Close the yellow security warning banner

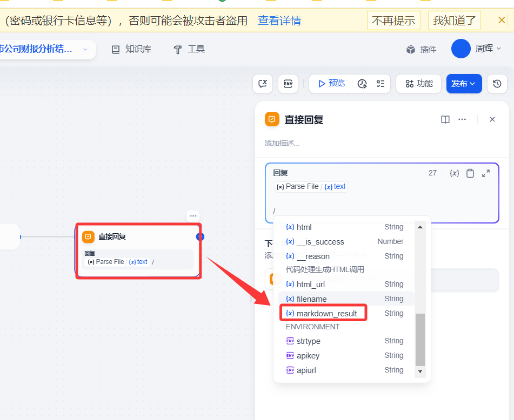click(502, 21)
